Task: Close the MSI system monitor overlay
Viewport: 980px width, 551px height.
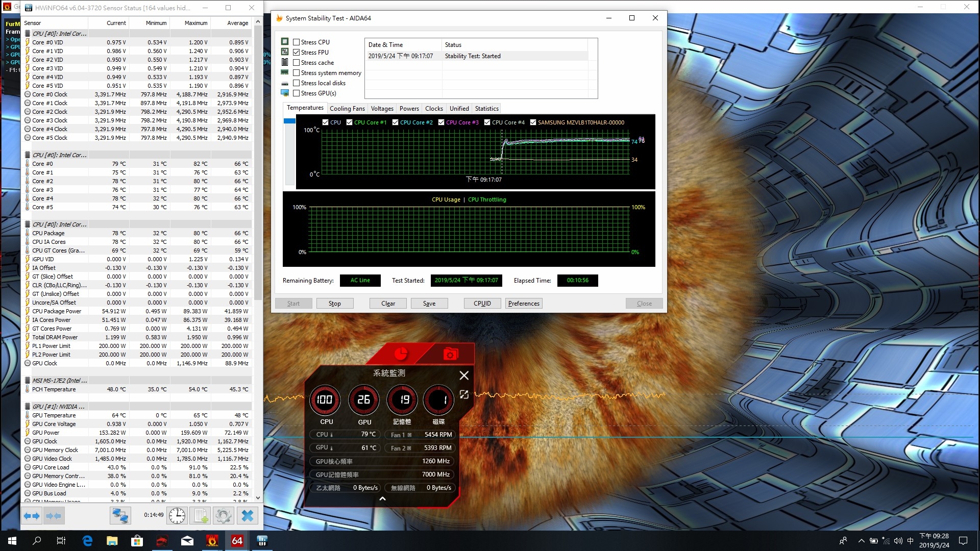Action: click(x=464, y=375)
